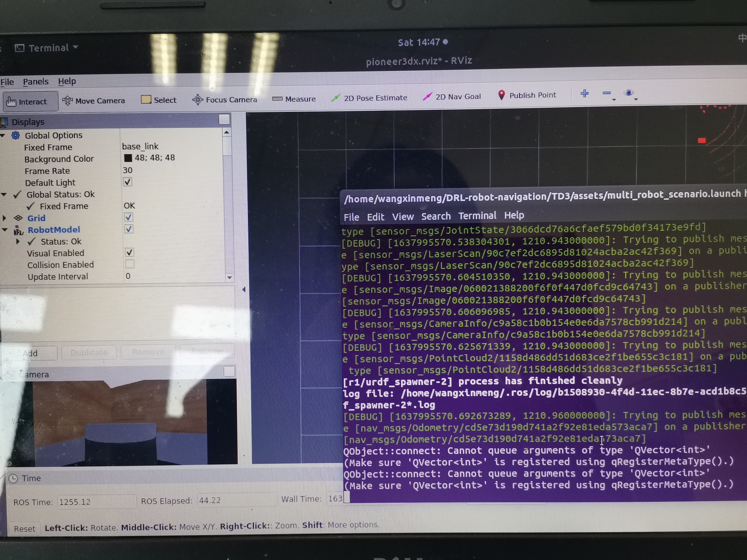Viewport: 747px width, 560px height.
Task: Click the Grid display icon
Action: [x=18, y=218]
